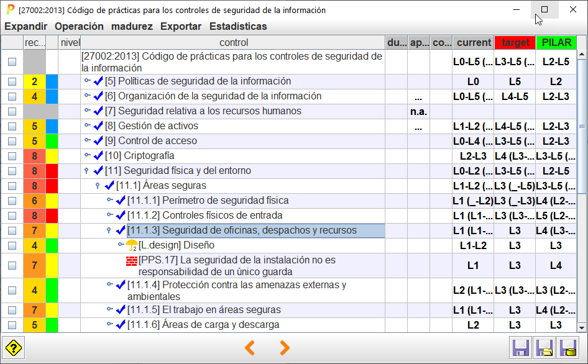Click the red color cell in Controles físicos de entrada row
This screenshot has width=588, height=364.
52,216
